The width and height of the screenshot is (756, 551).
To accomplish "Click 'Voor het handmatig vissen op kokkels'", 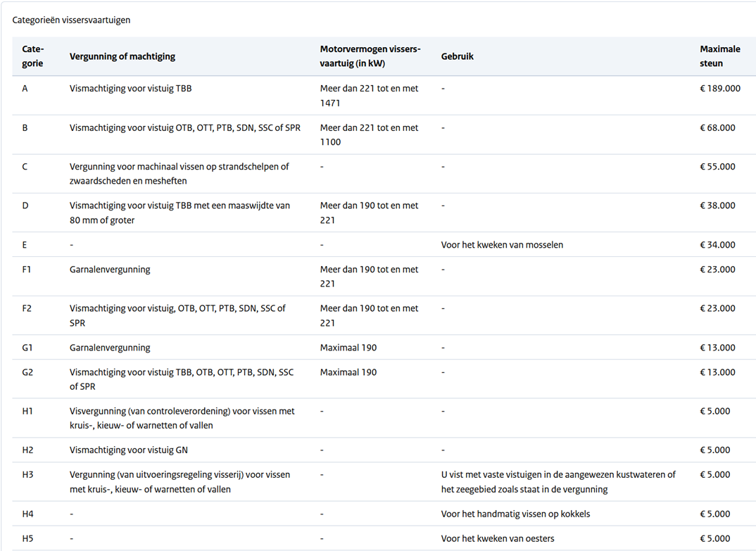I will coord(515,514).
